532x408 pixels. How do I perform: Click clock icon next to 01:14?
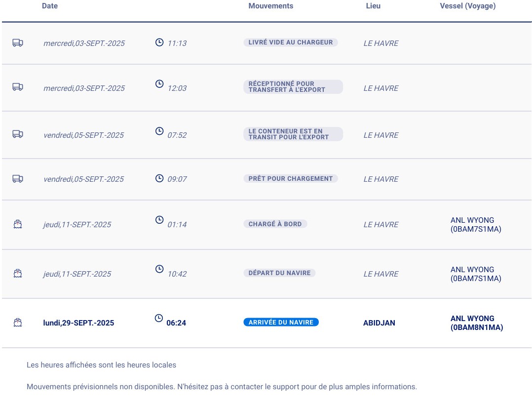pos(159,220)
